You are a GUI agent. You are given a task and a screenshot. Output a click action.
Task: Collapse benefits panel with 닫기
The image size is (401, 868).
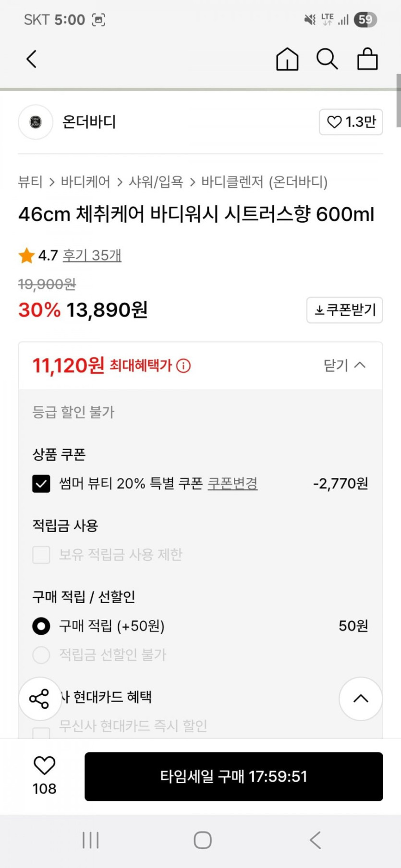click(x=344, y=366)
